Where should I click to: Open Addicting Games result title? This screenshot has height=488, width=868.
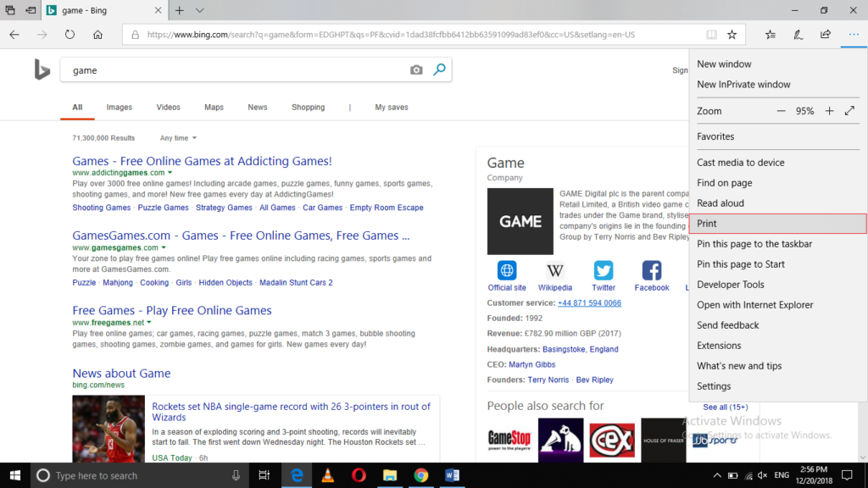pyautogui.click(x=202, y=161)
